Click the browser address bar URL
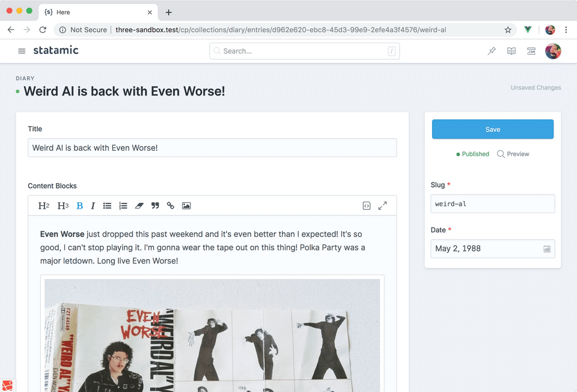Image resolution: width=577 pixels, height=392 pixels. click(x=281, y=30)
